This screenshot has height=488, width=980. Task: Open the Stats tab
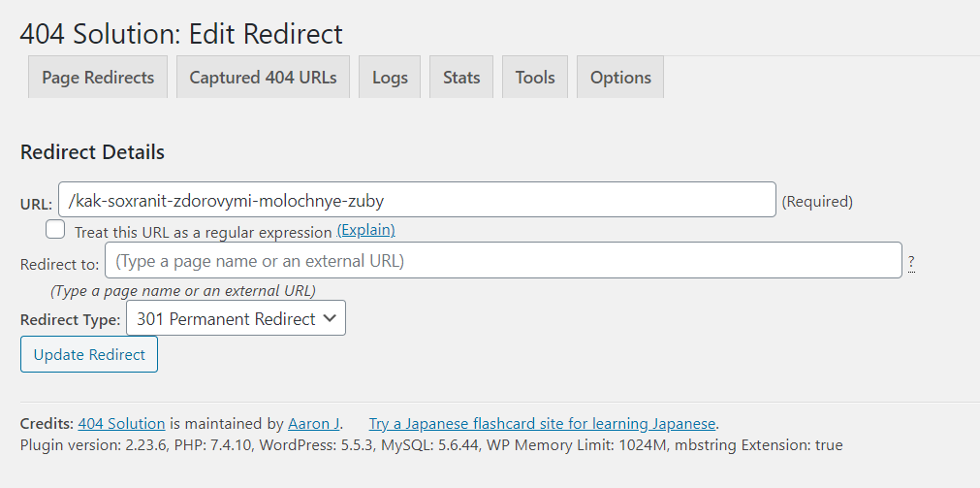click(x=461, y=78)
